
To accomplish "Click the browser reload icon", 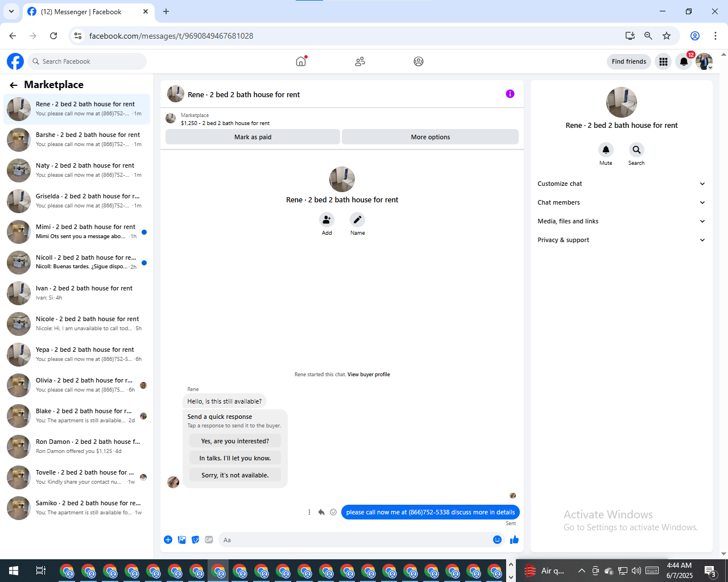I will pyautogui.click(x=53, y=36).
